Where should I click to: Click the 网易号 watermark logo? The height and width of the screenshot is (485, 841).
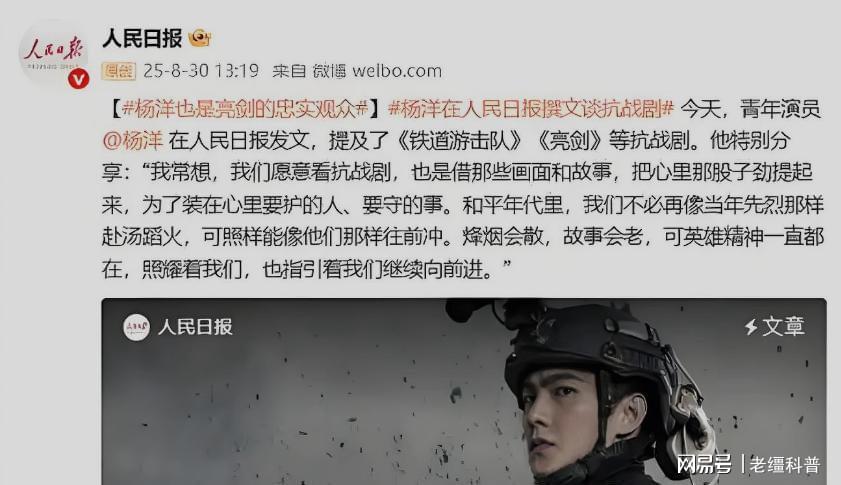click(704, 464)
